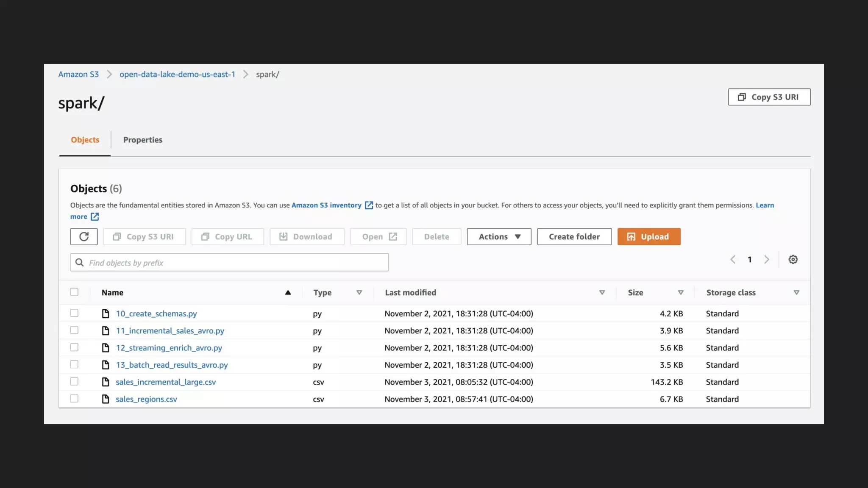Sort by Size column arrow

coord(681,292)
